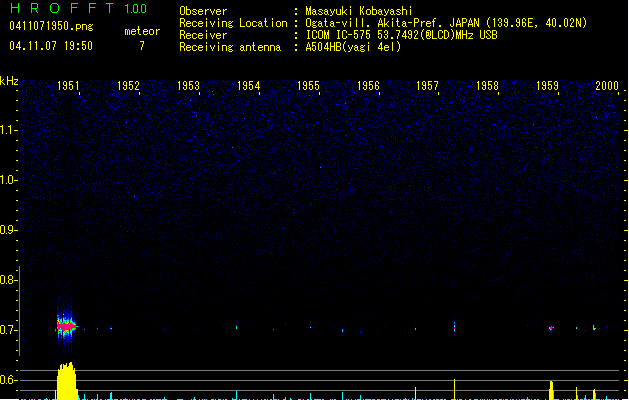Click the 1958 time axis marker
Viewport: 629px width, 400px height.
(487, 86)
